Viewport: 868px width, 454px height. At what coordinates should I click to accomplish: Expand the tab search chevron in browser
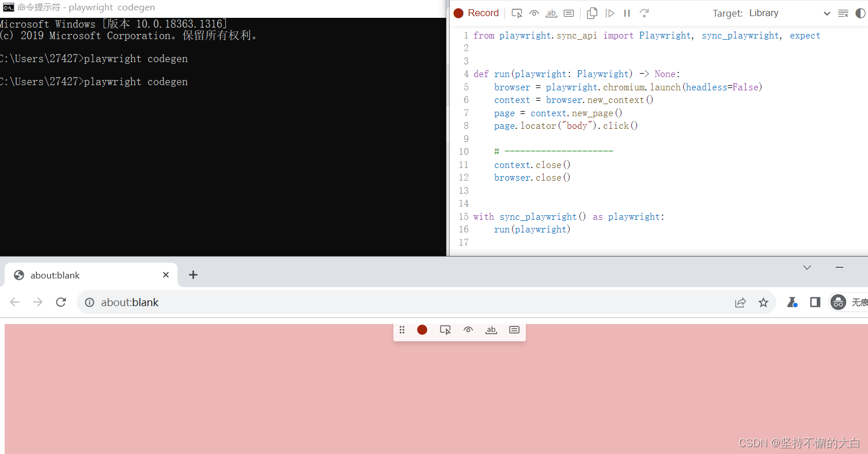(807, 268)
